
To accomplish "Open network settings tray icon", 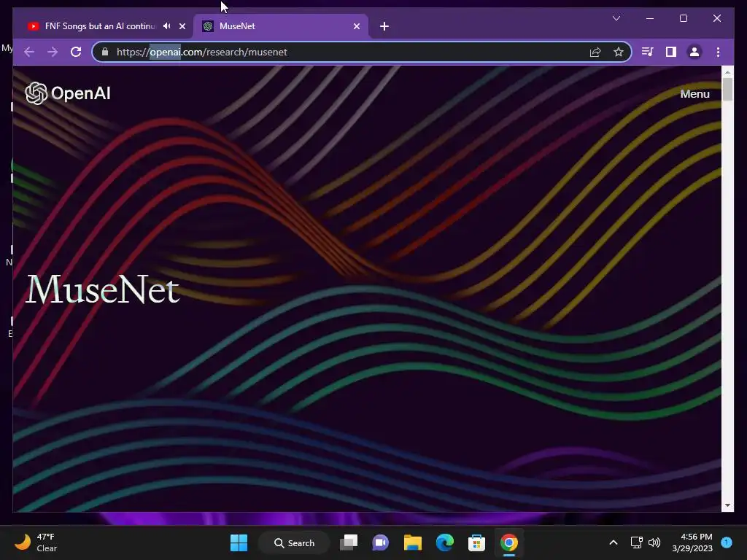I will pyautogui.click(x=636, y=542).
